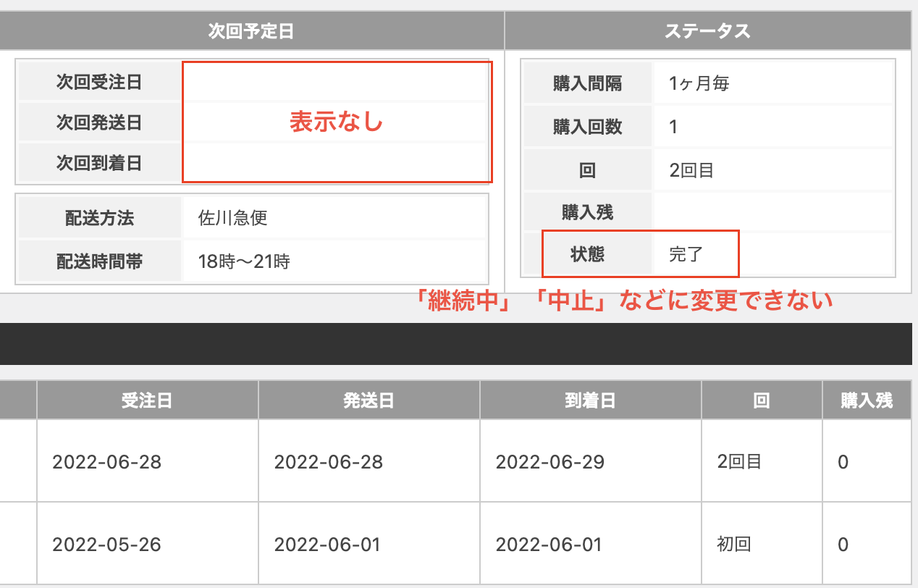This screenshot has width=918, height=588.
Task: Click arrival date 2022-06-29 cell
Action: click(590, 461)
